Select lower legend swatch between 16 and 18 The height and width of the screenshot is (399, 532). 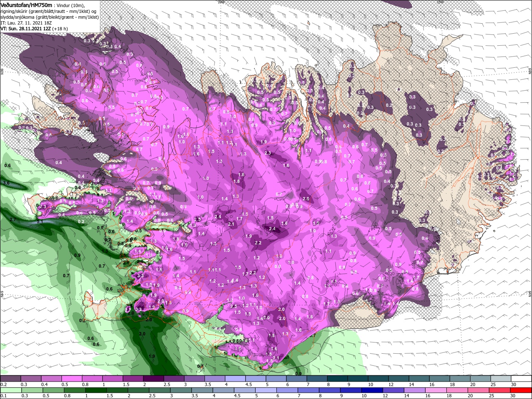[x=436, y=390]
